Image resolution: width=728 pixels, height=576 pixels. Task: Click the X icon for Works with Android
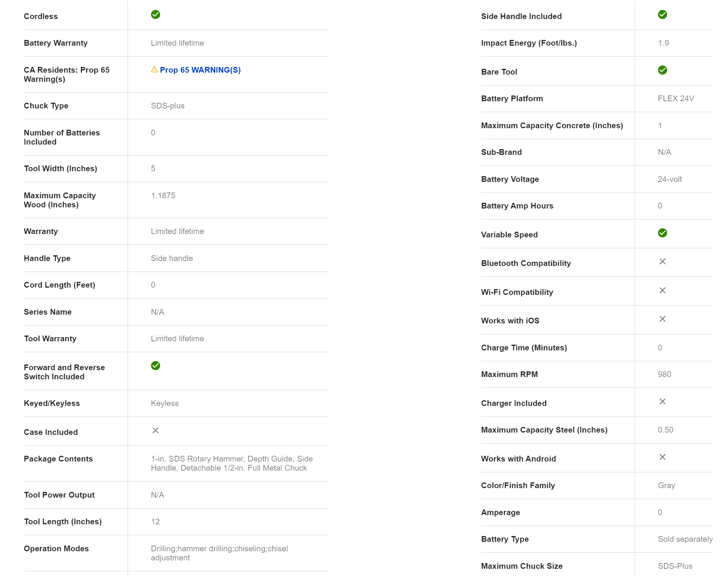coord(662,457)
